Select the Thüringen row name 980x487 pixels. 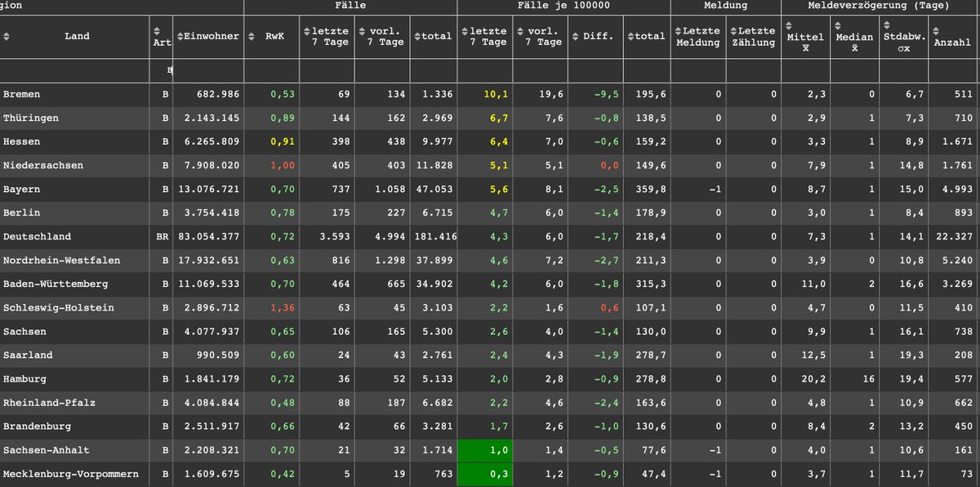pyautogui.click(x=31, y=118)
